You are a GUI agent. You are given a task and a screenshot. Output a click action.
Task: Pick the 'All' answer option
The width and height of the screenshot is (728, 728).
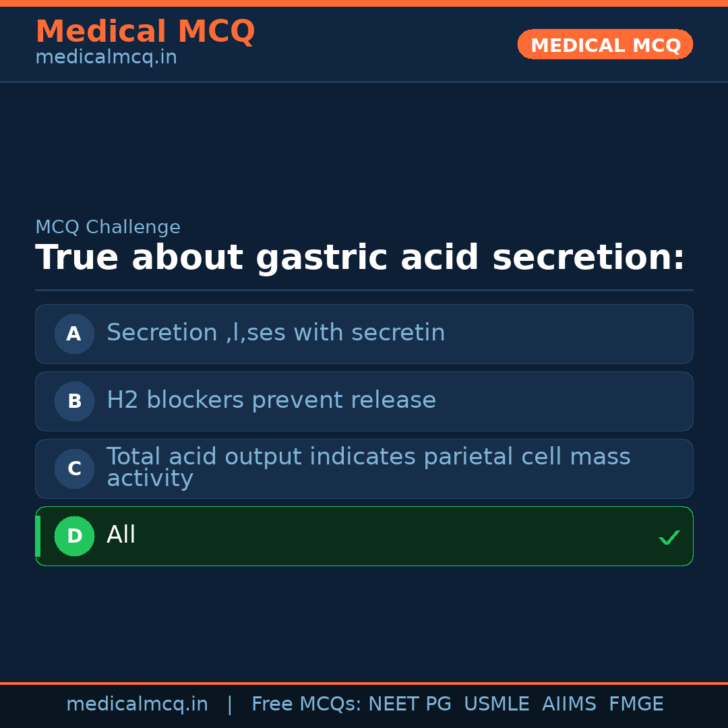coord(121,535)
